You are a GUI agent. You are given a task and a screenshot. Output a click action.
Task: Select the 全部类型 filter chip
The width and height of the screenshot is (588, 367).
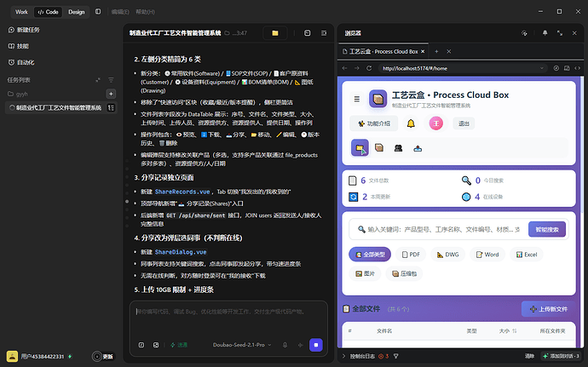click(370, 255)
